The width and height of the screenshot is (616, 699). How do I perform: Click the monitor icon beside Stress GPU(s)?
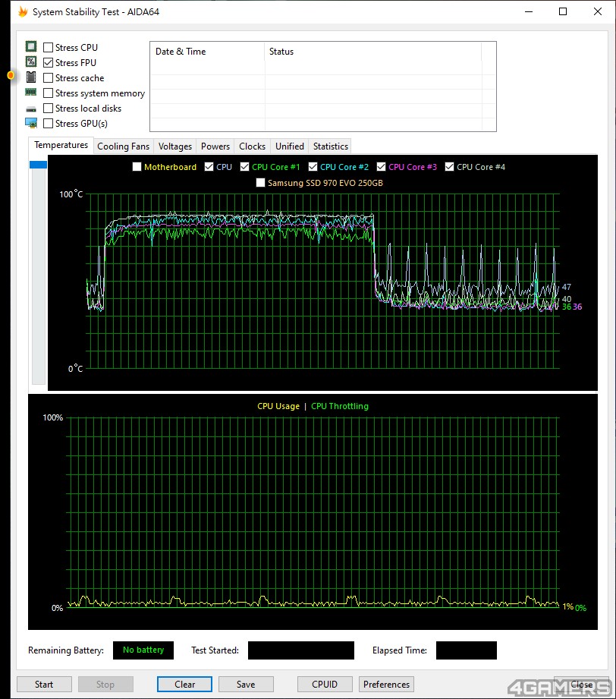(x=31, y=123)
